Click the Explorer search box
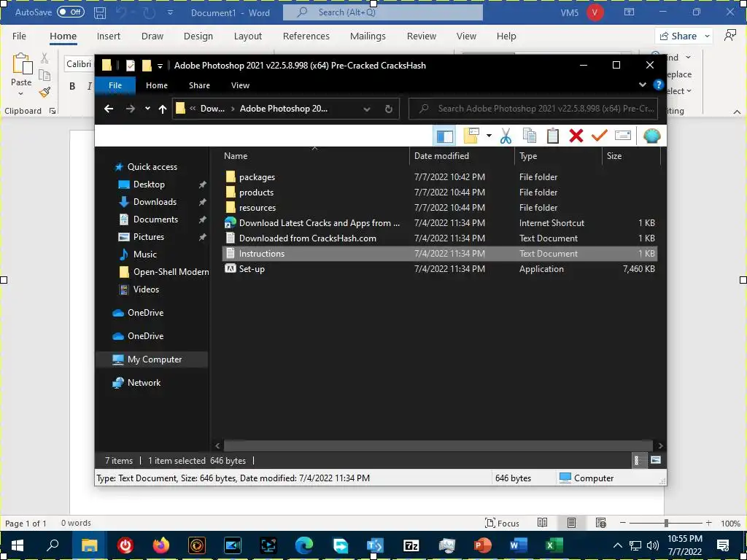747x560 pixels. click(x=533, y=109)
